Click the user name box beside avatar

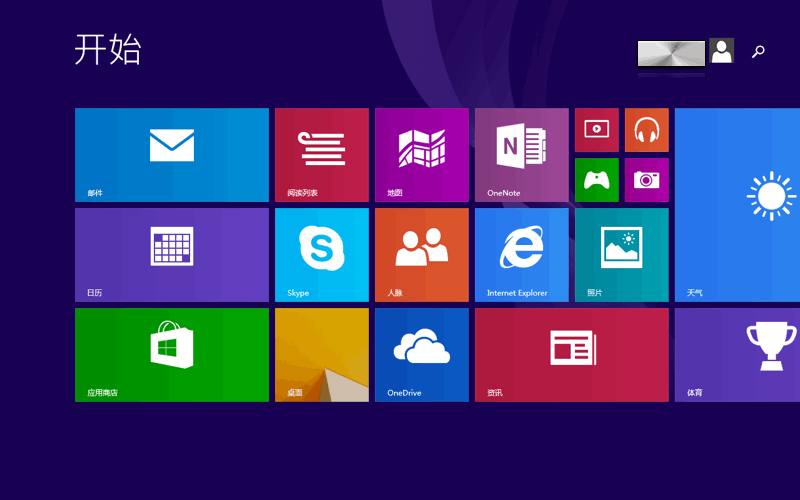(x=671, y=54)
